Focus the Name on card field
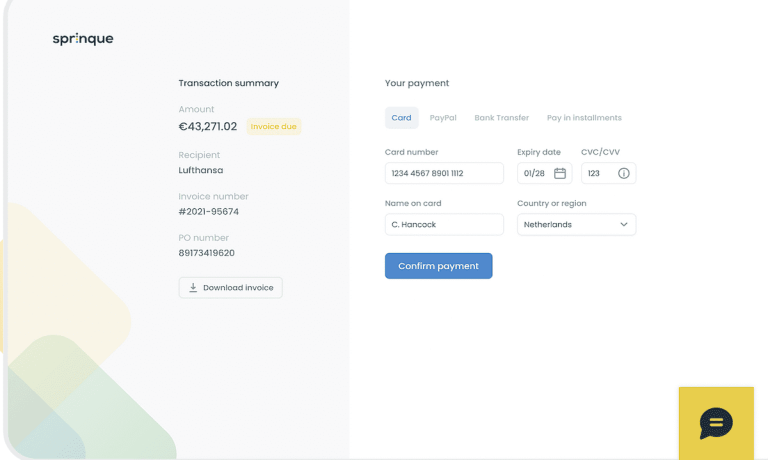768x460 pixels. (x=443, y=225)
